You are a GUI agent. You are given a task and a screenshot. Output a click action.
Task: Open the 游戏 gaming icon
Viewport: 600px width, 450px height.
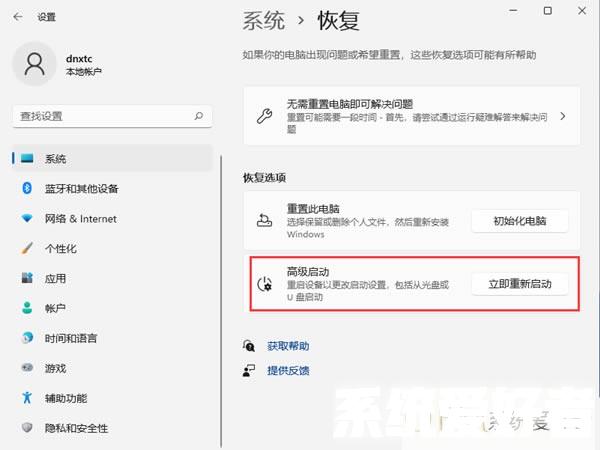[x=27, y=369]
